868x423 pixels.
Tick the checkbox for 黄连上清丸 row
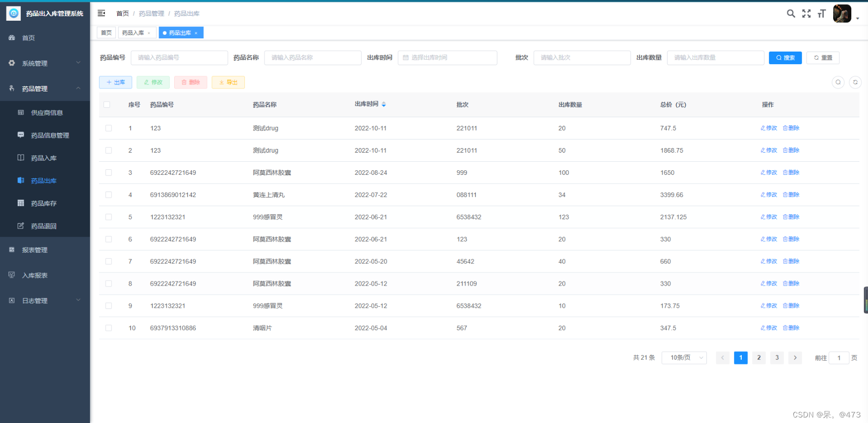pos(109,195)
